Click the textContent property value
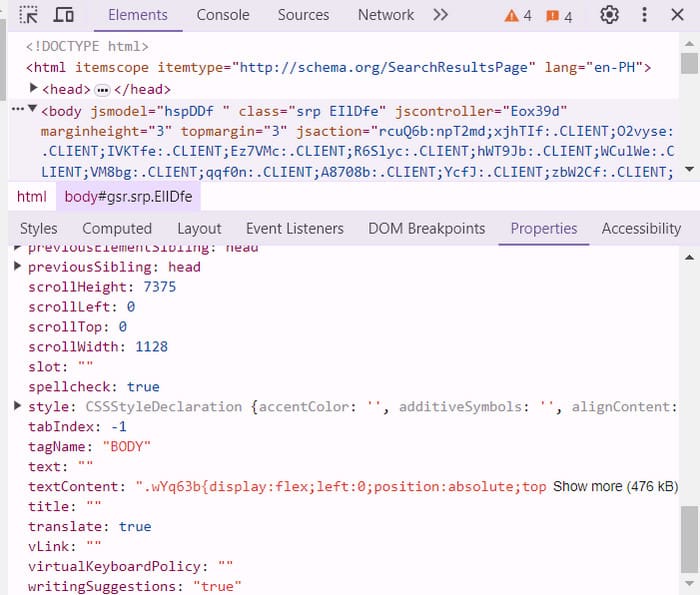Image resolution: width=700 pixels, height=595 pixels. coord(341,487)
